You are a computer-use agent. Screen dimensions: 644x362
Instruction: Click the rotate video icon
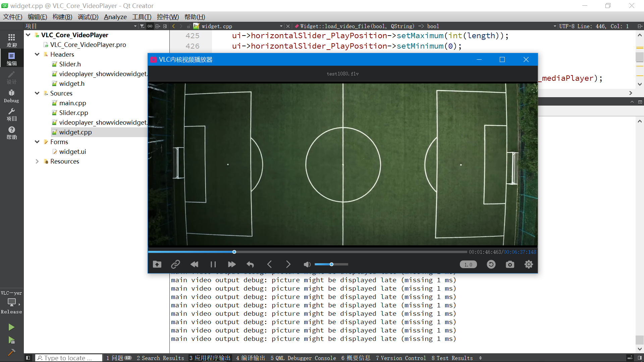[x=491, y=264]
